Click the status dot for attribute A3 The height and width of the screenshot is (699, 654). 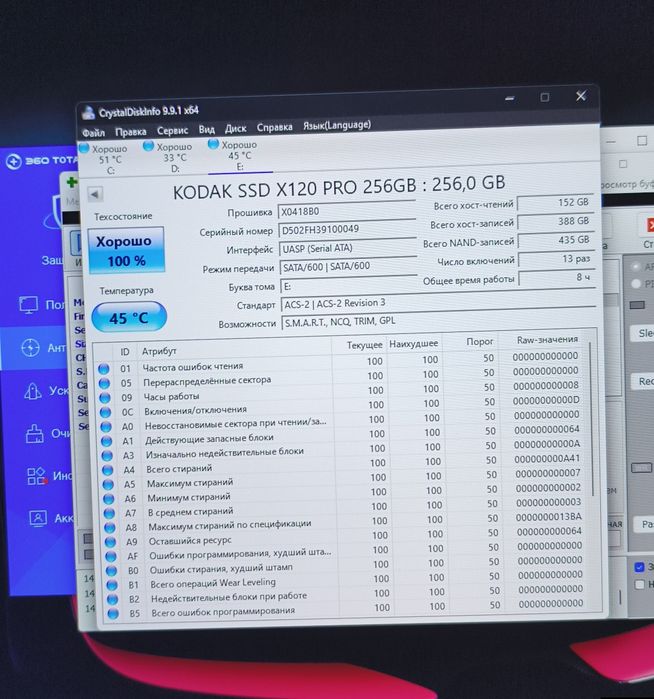pyautogui.click(x=107, y=456)
